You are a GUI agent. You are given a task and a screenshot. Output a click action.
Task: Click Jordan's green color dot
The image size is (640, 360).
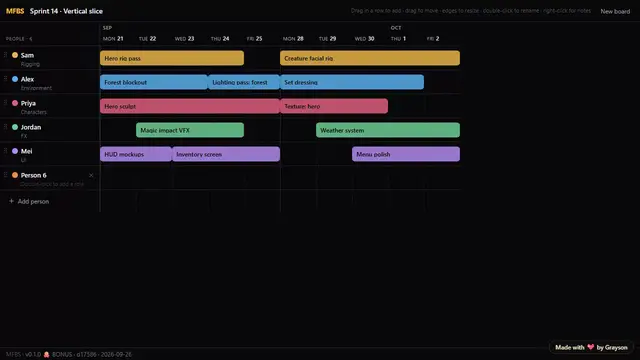click(15, 127)
